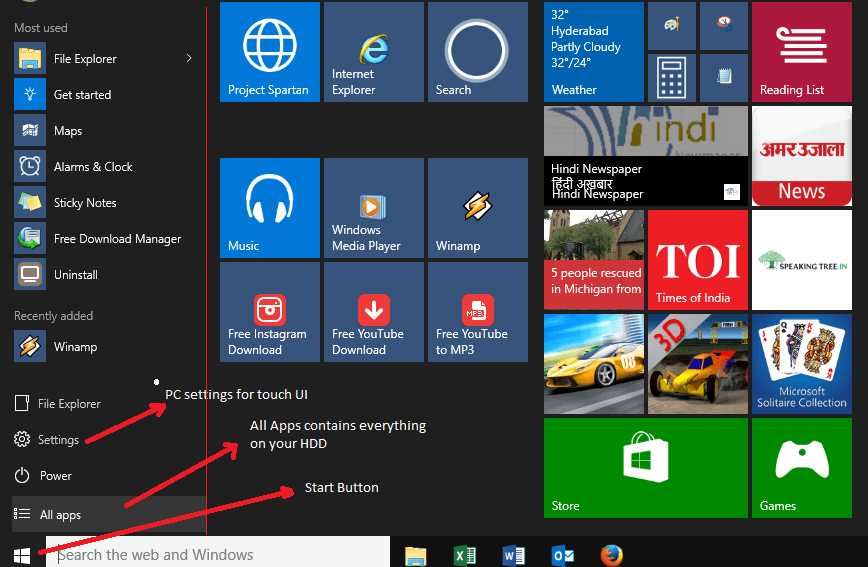Launch Free Download Manager from the list

[108, 239]
